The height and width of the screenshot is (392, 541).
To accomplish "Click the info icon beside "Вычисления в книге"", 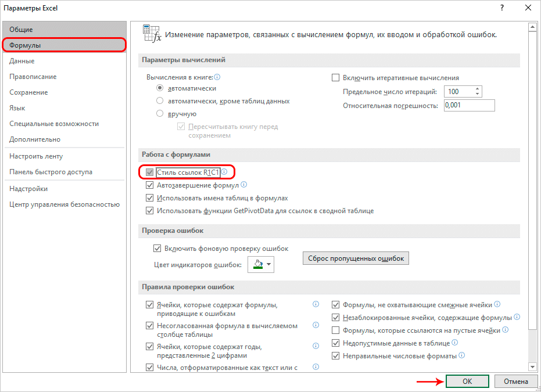I will (217, 77).
